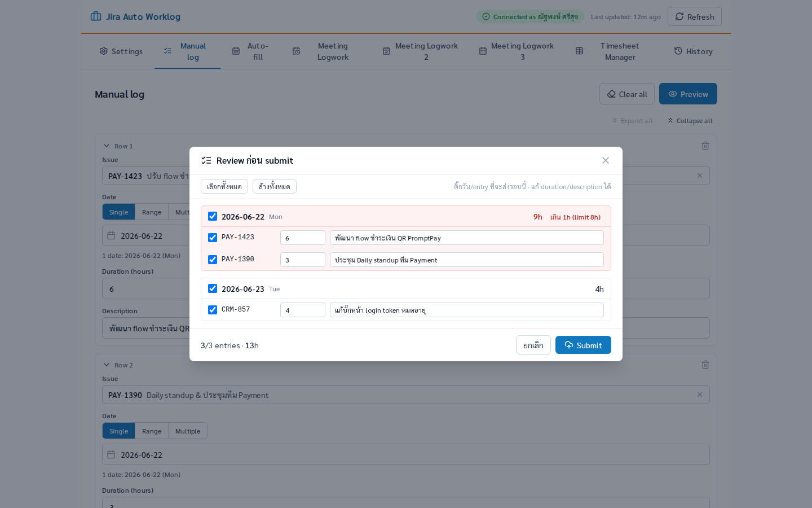Open the History tab
812x508 pixels.
694,51
